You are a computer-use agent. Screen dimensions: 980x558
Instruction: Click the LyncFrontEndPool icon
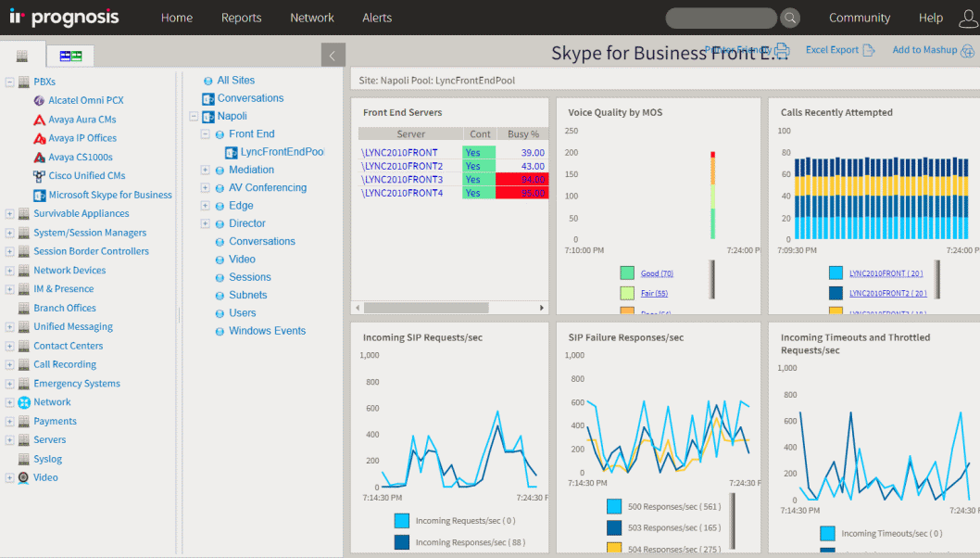232,152
